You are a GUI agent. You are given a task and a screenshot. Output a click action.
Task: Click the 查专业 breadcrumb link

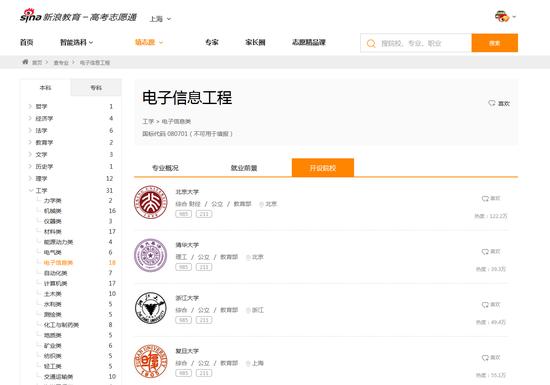point(61,63)
